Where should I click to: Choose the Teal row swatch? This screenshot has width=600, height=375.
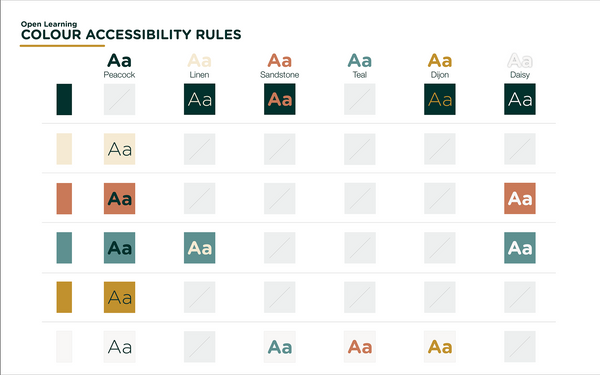pos(64,248)
